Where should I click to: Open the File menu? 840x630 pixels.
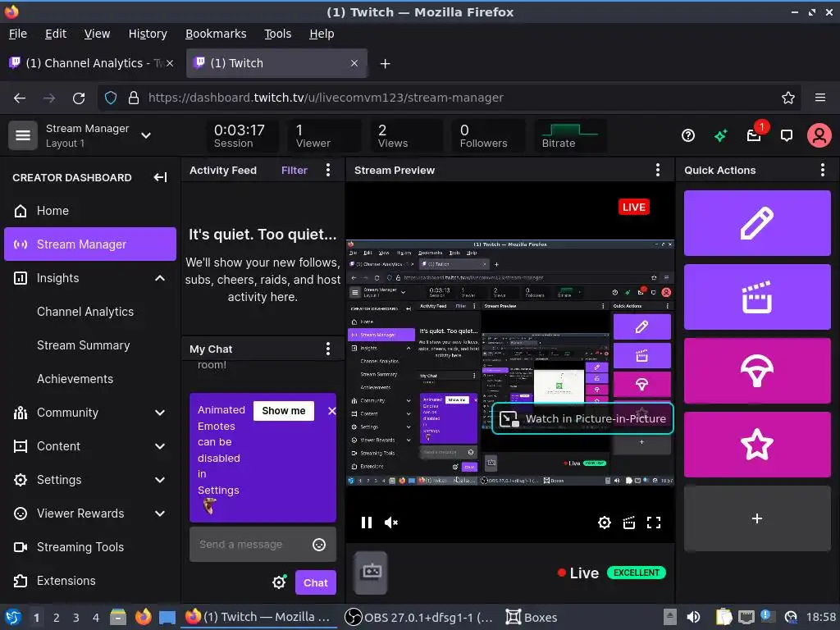(x=18, y=34)
